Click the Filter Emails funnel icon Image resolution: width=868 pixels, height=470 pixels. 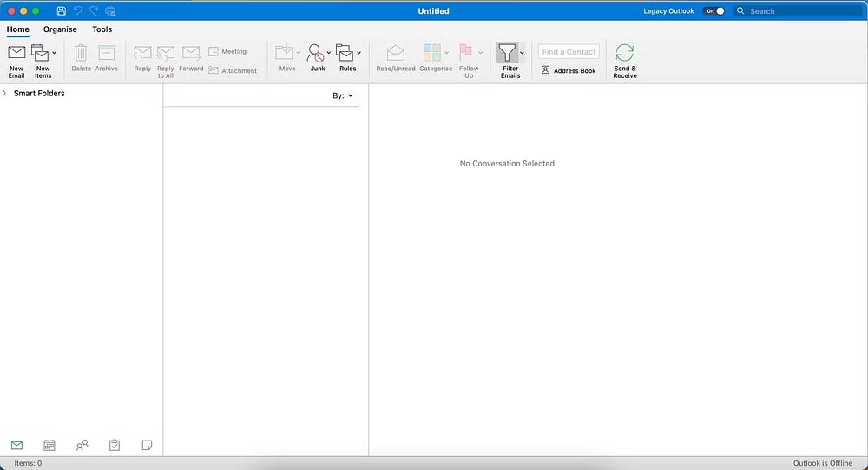(507, 53)
